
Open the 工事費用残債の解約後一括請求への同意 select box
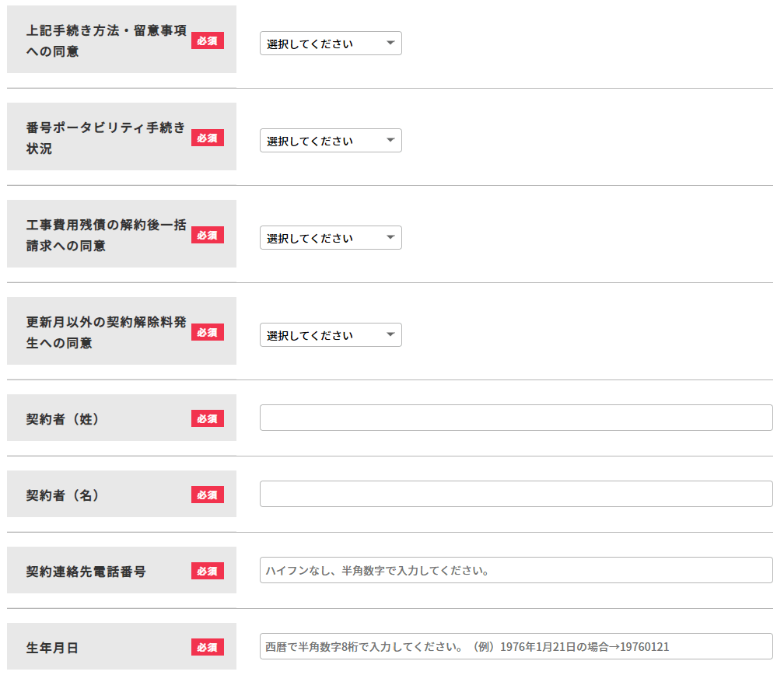pos(331,238)
